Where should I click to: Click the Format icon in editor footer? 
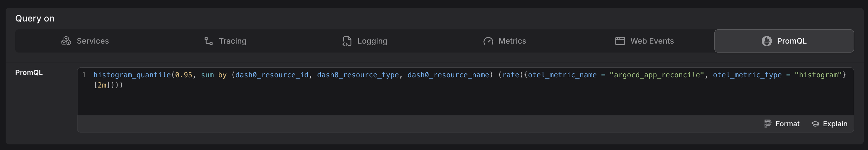pyautogui.click(x=768, y=124)
